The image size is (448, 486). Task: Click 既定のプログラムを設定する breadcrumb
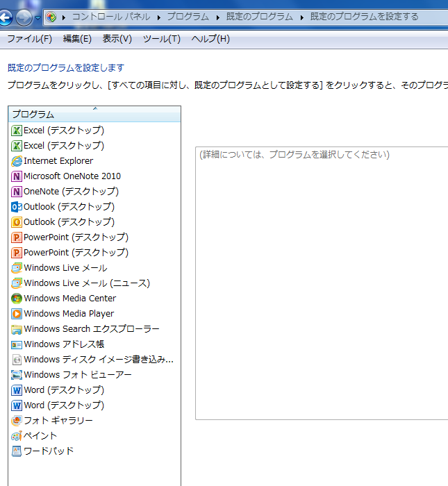(x=364, y=17)
